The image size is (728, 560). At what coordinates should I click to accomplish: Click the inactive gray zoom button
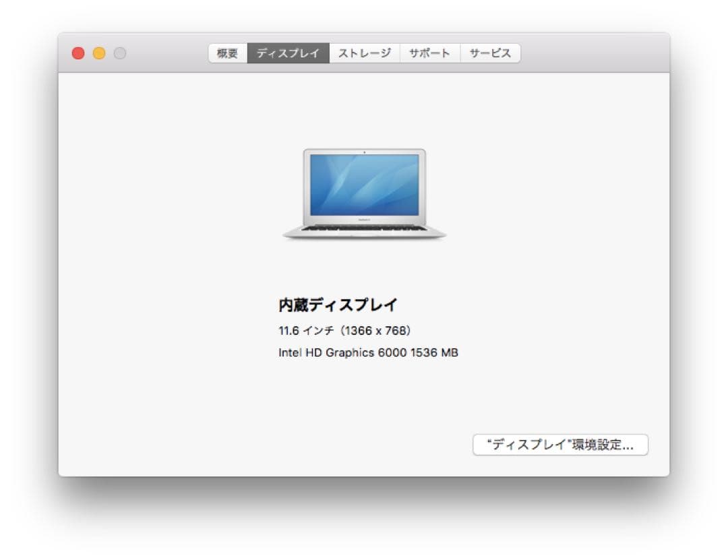pos(120,52)
